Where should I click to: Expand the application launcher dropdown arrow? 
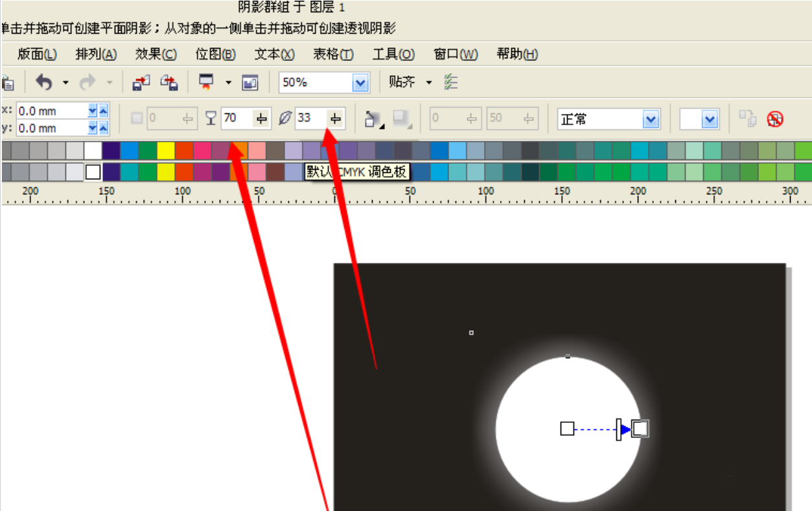[x=228, y=83]
